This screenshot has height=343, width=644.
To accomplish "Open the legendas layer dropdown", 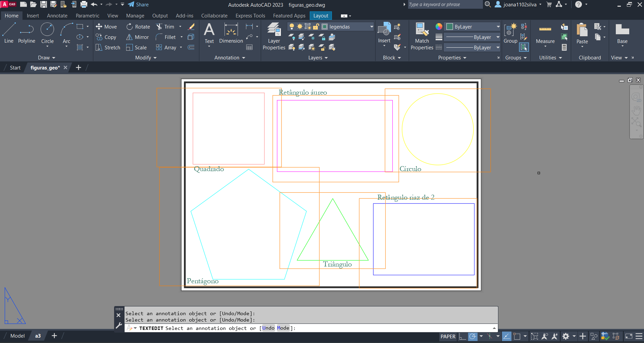I will click(371, 27).
